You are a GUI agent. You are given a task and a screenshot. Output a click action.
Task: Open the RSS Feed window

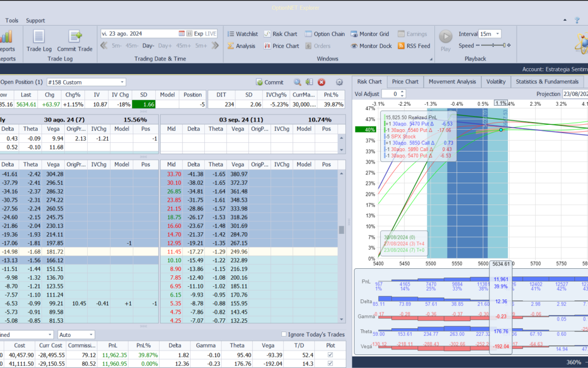pyautogui.click(x=414, y=46)
